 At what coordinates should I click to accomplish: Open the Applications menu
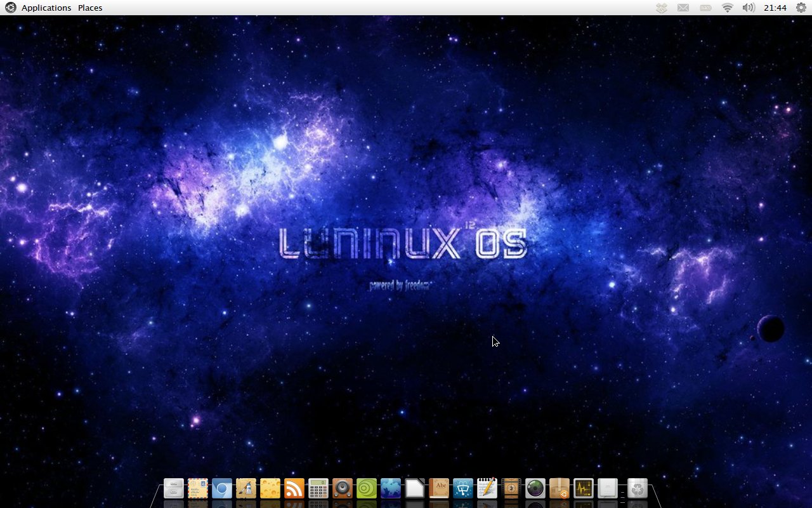(x=46, y=8)
